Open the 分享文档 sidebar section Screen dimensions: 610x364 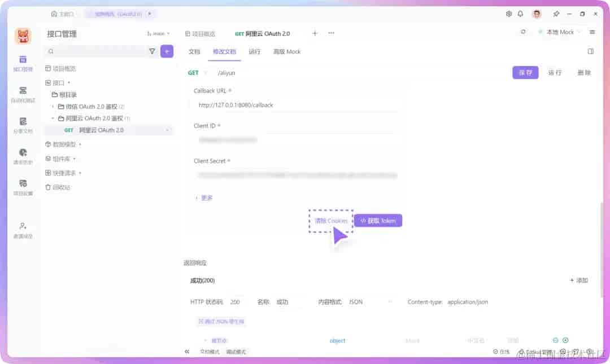(x=23, y=126)
